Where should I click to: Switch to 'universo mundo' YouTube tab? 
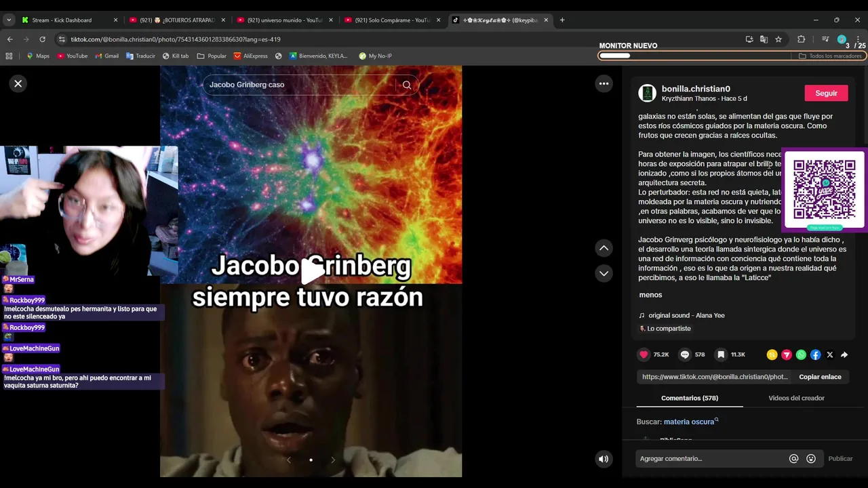coord(285,20)
